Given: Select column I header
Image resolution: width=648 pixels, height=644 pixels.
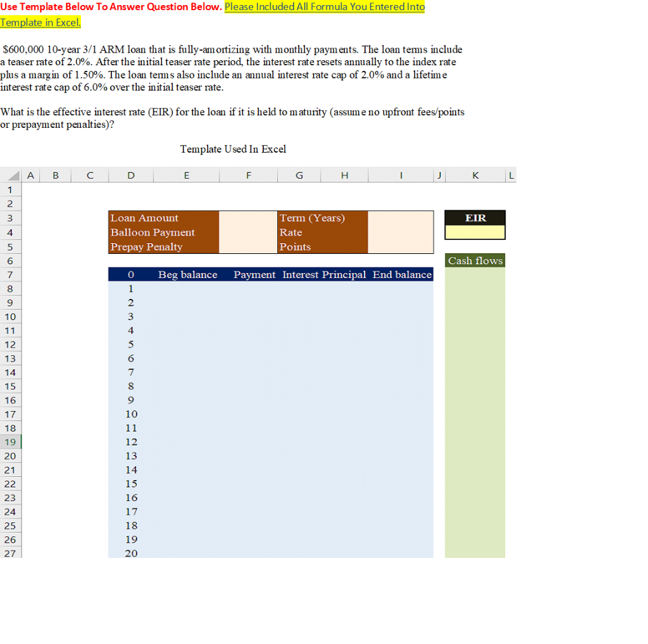Looking at the screenshot, I should click(401, 175).
